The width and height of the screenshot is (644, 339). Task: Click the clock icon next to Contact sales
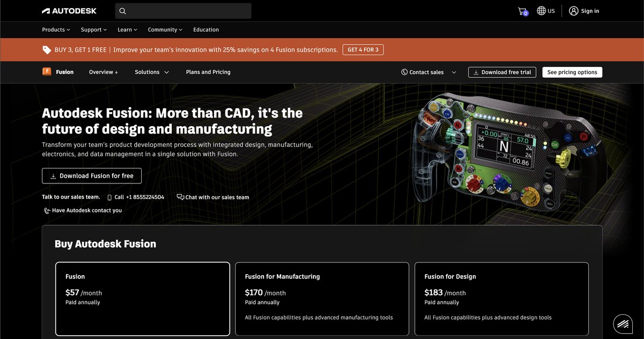(x=404, y=72)
